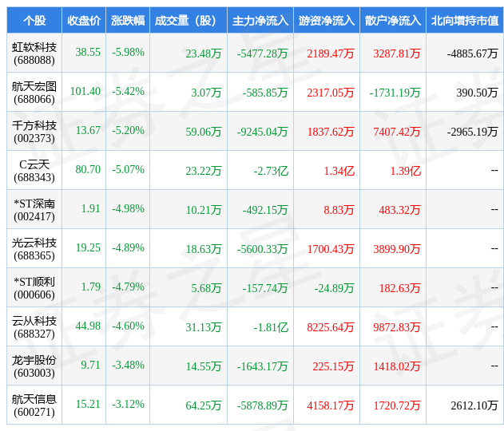Click retail inflow 9872.83万
504x431 pixels.
click(397, 327)
